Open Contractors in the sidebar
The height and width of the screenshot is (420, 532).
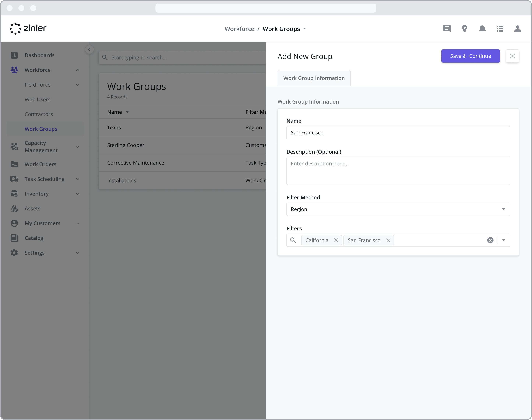(x=39, y=114)
